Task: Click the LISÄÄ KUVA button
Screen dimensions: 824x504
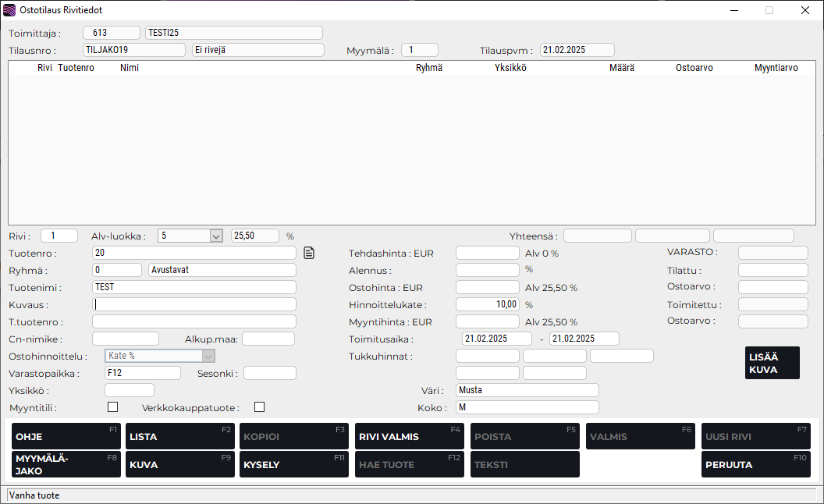Action: (772, 363)
